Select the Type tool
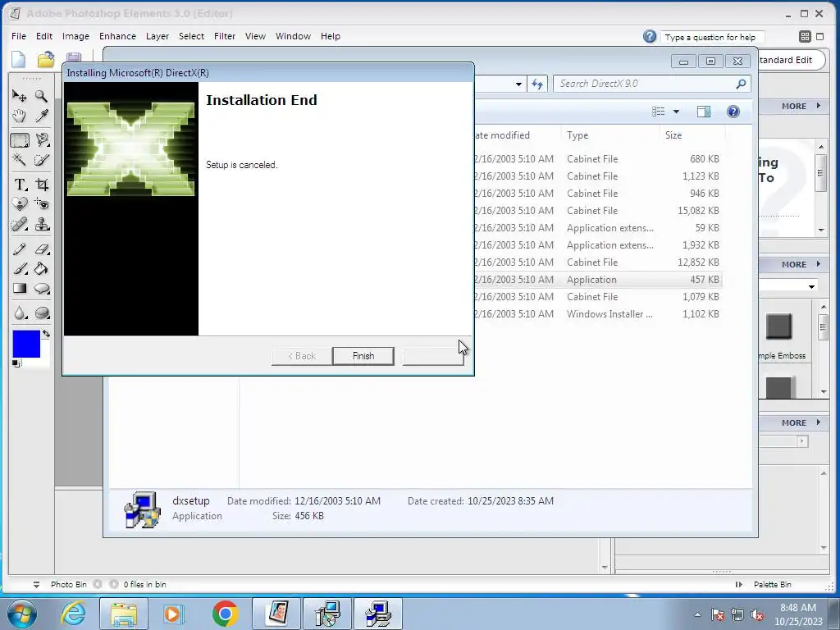840x630 pixels. point(20,185)
